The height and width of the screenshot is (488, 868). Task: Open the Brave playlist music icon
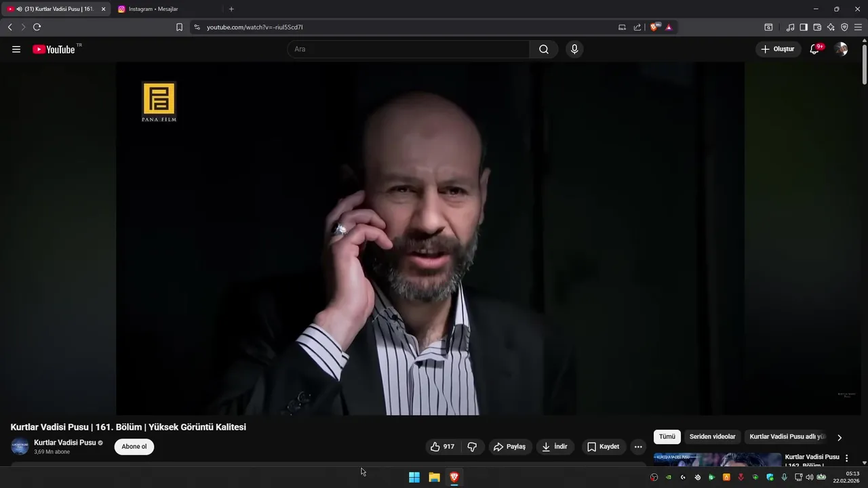point(790,27)
